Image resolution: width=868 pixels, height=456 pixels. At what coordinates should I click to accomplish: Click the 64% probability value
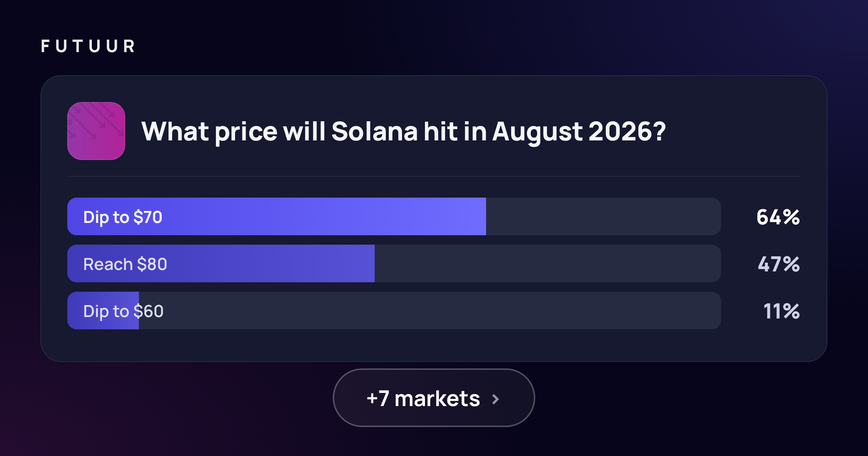tap(778, 217)
